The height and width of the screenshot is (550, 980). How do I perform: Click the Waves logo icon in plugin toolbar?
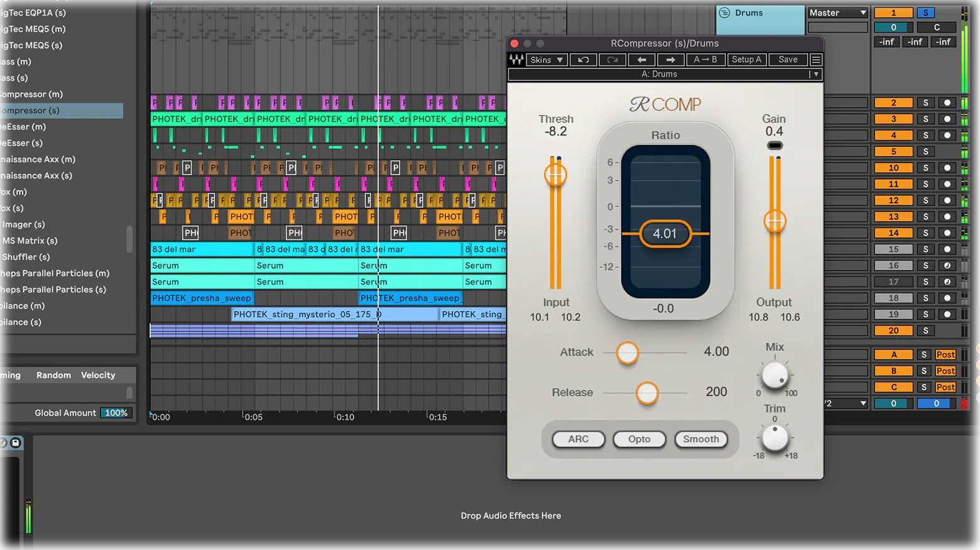(x=516, y=60)
